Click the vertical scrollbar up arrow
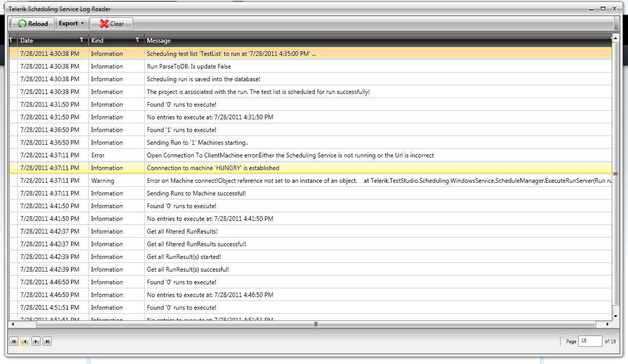628x364 pixels. click(616, 39)
